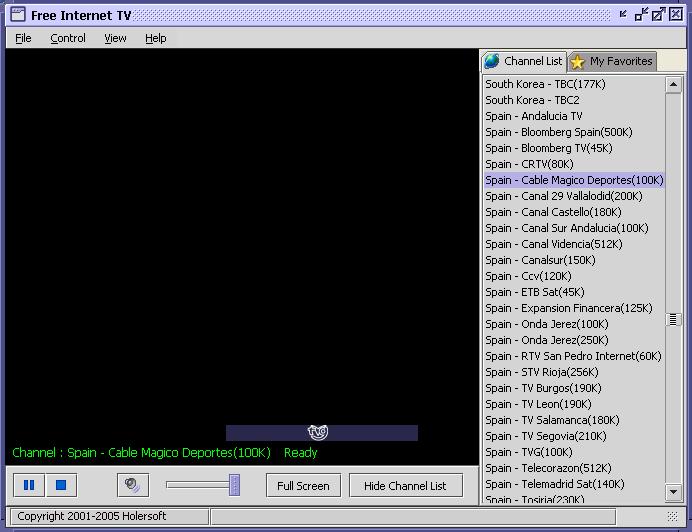Pause playback with the pause button
The width and height of the screenshot is (692, 532).
coord(29,485)
